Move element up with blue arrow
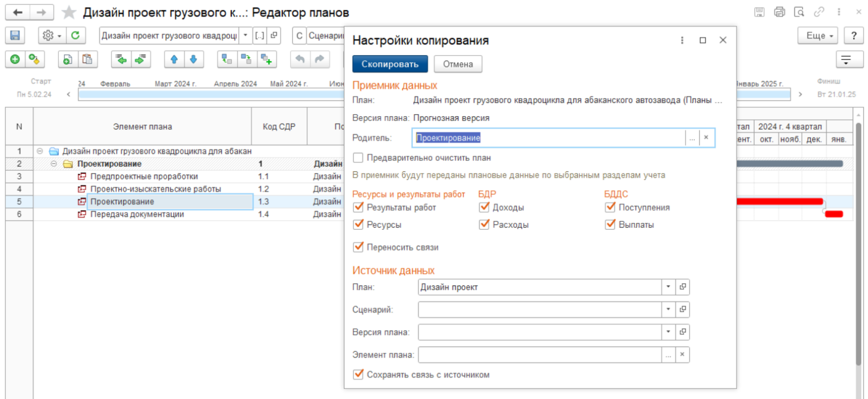The width and height of the screenshot is (868, 399). pyautogui.click(x=174, y=59)
